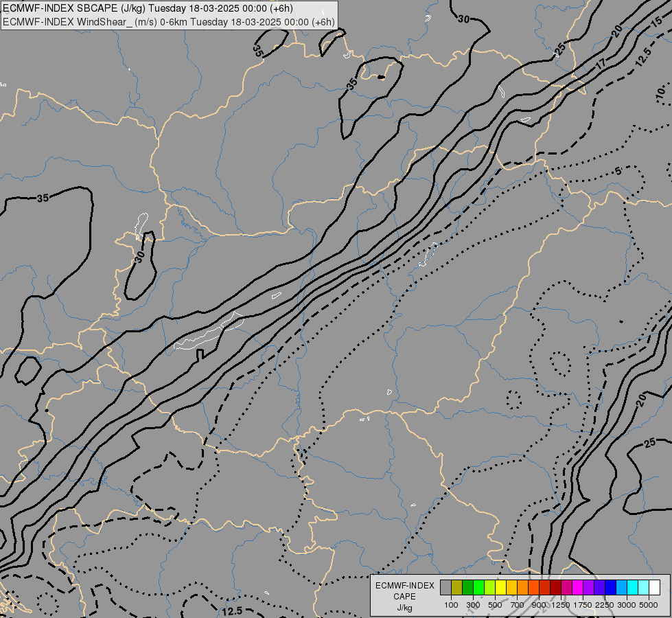This screenshot has height=618, width=672.
Task: Click the SBCAPE title line text
Action: (x=148, y=8)
